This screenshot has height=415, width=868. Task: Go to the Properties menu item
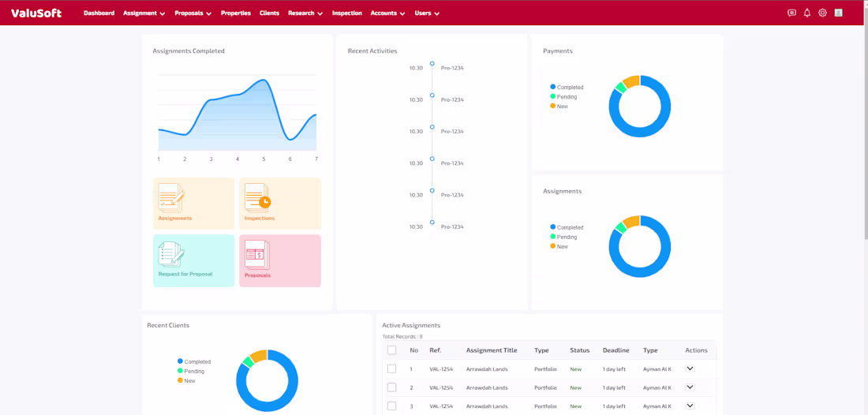tap(236, 13)
